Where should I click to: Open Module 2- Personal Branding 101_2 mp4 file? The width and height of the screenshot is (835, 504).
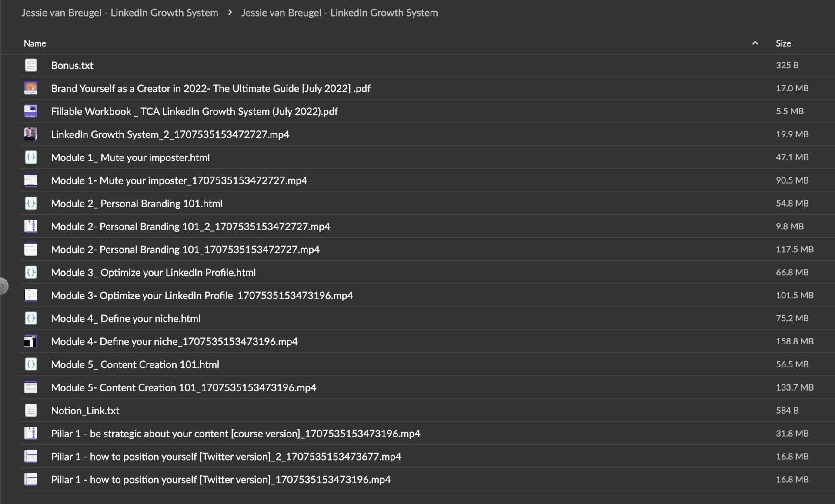(190, 227)
